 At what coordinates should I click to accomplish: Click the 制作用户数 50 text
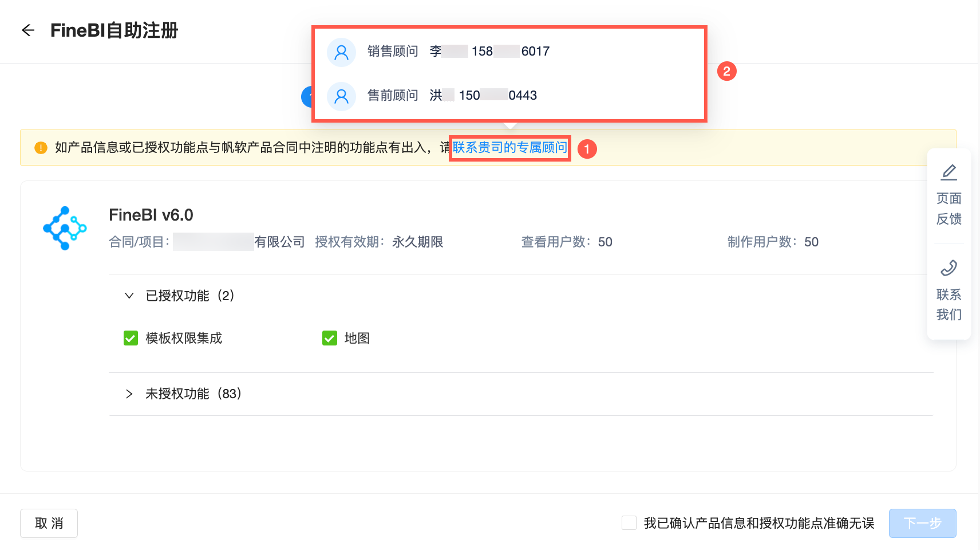pyautogui.click(x=773, y=242)
